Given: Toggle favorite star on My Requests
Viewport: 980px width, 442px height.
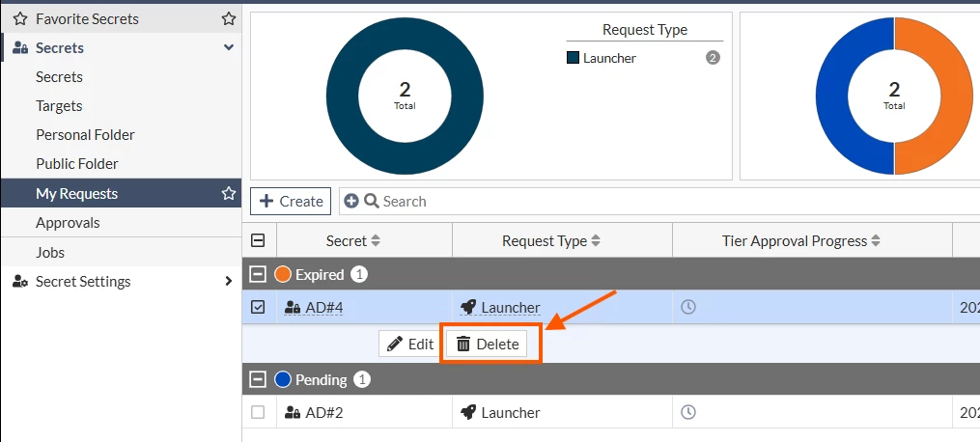Looking at the screenshot, I should click(229, 194).
